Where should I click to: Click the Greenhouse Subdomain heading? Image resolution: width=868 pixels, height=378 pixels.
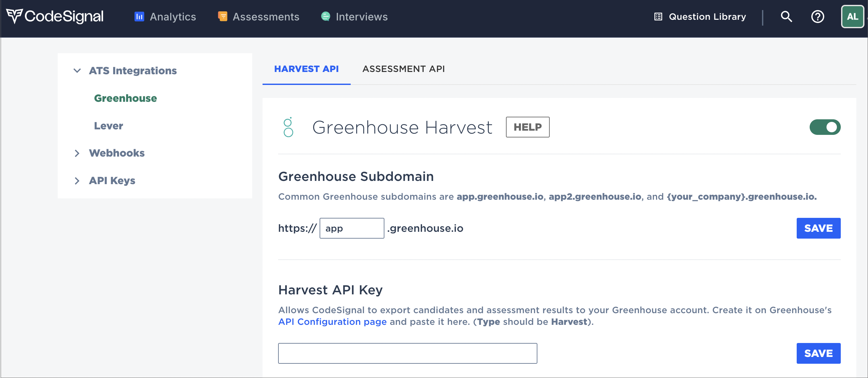(x=356, y=176)
